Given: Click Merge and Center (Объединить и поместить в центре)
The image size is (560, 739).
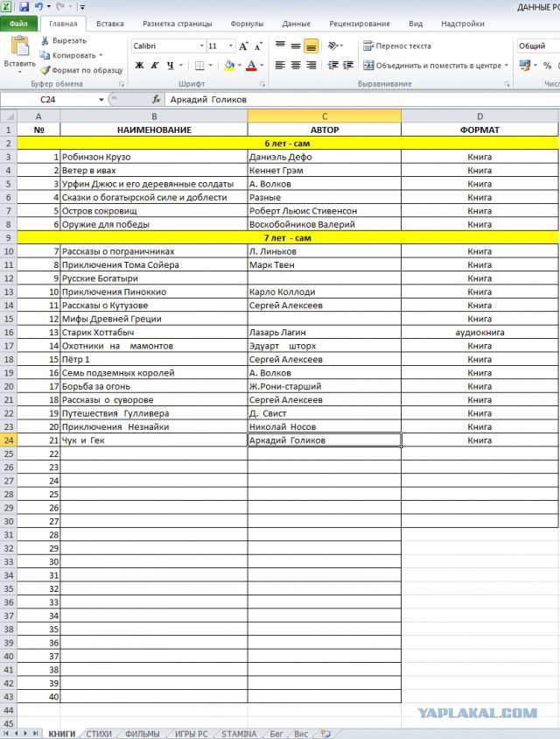Looking at the screenshot, I should pos(432,65).
